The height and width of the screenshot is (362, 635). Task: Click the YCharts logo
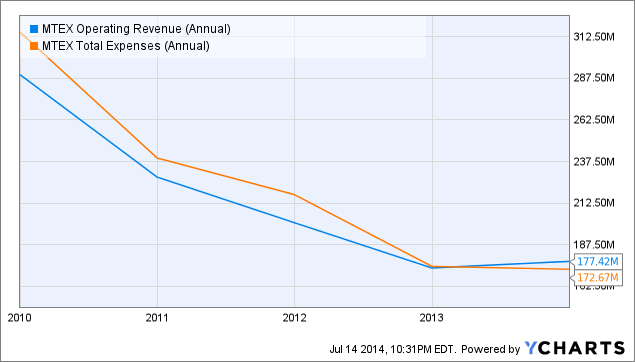(575, 348)
